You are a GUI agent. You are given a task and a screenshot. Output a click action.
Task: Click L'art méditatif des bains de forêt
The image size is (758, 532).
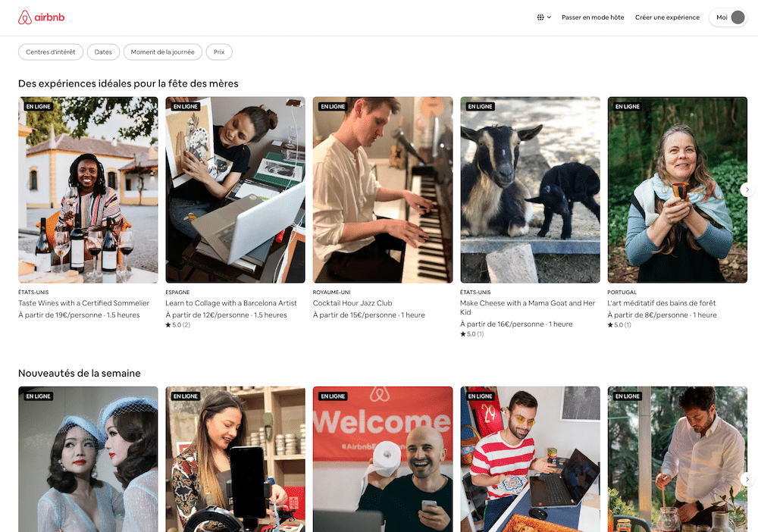point(661,303)
